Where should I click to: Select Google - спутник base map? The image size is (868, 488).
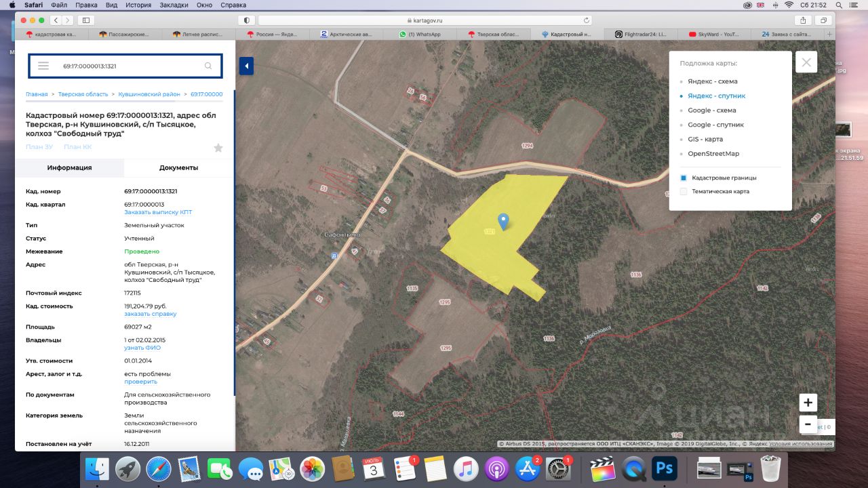click(715, 125)
